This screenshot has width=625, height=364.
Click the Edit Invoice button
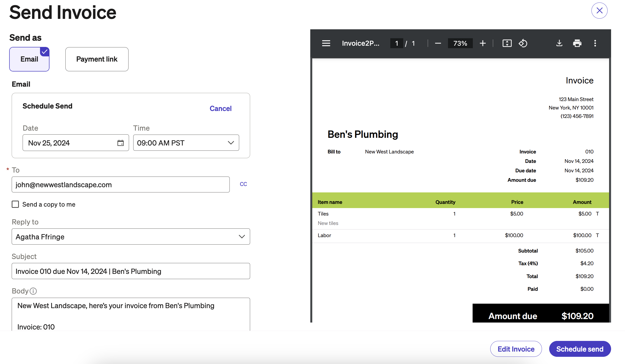pyautogui.click(x=516, y=349)
